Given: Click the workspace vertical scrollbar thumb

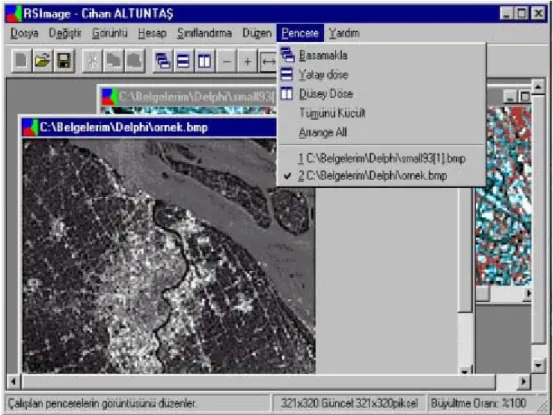Looking at the screenshot, I should coord(538,219).
